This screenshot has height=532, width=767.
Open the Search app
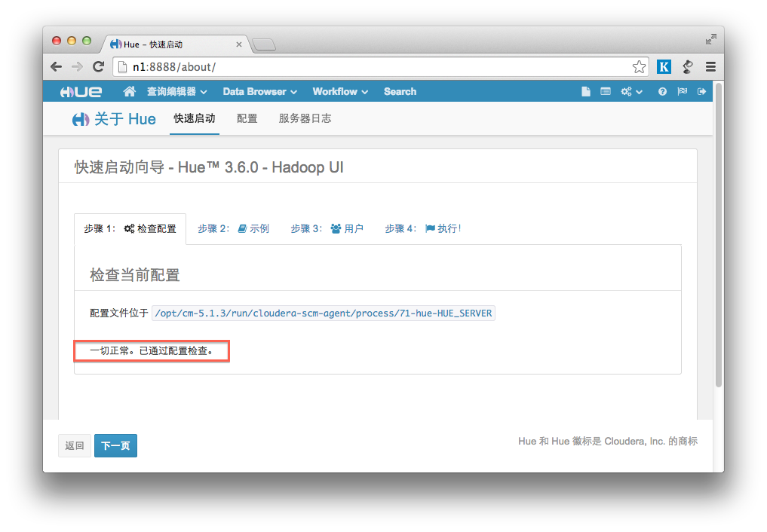point(400,91)
